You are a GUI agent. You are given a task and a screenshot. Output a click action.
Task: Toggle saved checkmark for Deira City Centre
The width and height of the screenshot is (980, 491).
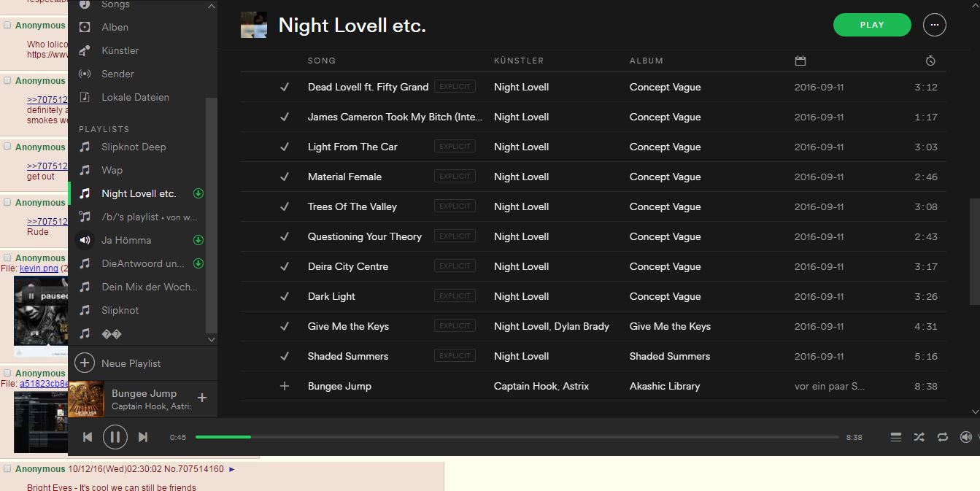click(x=285, y=266)
